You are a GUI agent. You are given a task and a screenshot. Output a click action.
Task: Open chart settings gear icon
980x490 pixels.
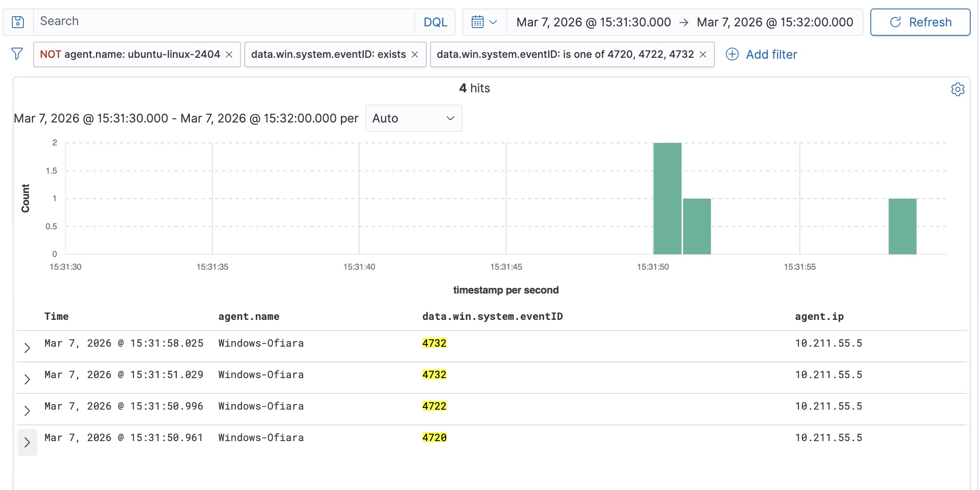pos(957,89)
